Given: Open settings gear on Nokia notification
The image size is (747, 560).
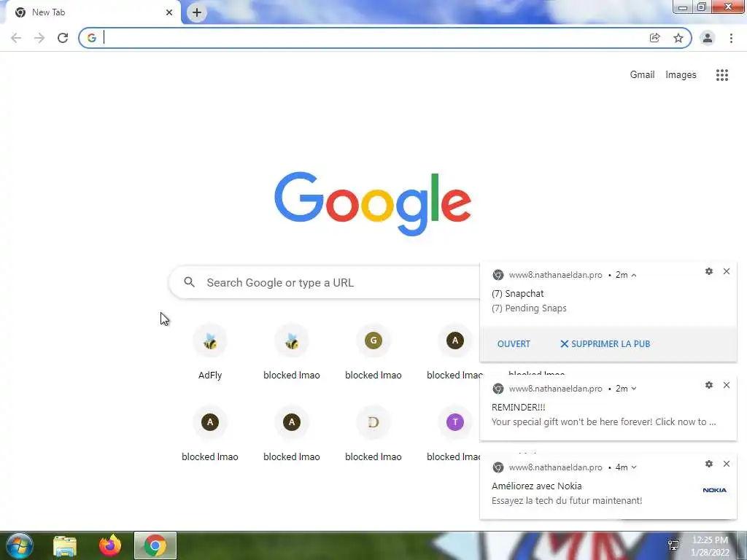Looking at the screenshot, I should coord(709,464).
